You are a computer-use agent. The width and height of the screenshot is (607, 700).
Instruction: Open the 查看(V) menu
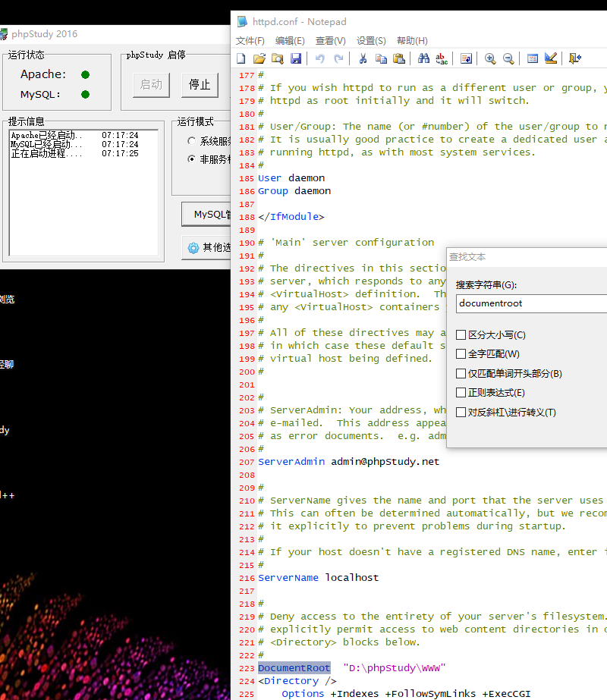tap(331, 41)
